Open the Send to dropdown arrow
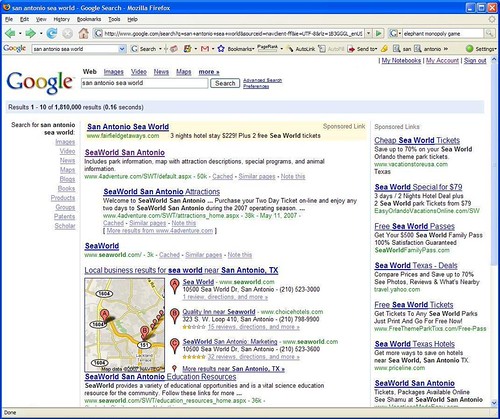This screenshot has width=500, height=419. pyautogui.click(x=376, y=49)
